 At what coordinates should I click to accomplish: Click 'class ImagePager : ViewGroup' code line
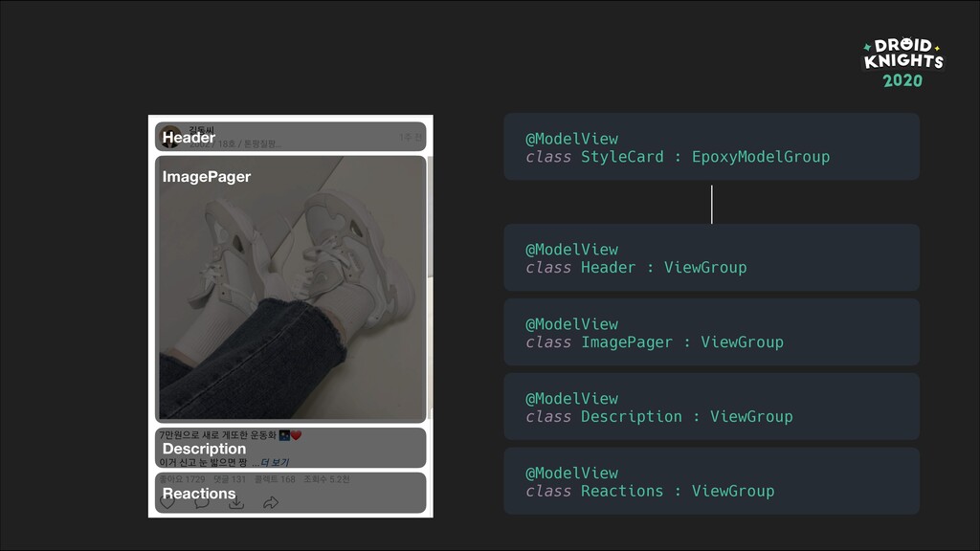click(655, 342)
